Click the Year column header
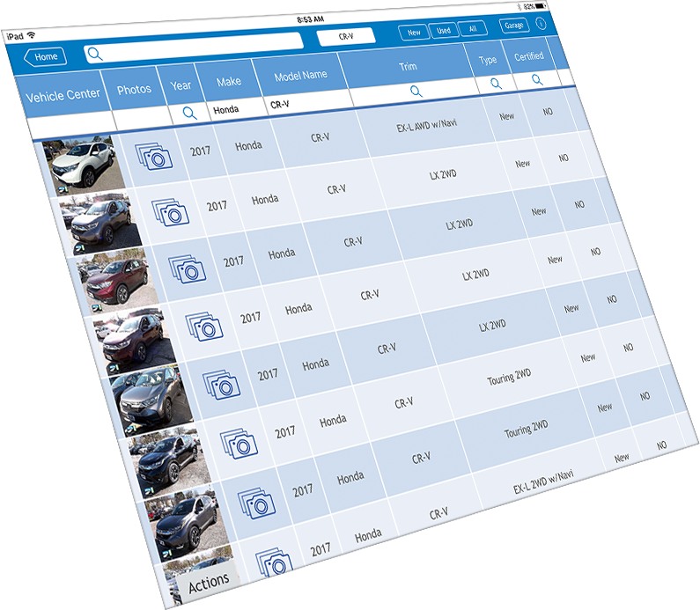This screenshot has height=610, width=700. pos(181,85)
